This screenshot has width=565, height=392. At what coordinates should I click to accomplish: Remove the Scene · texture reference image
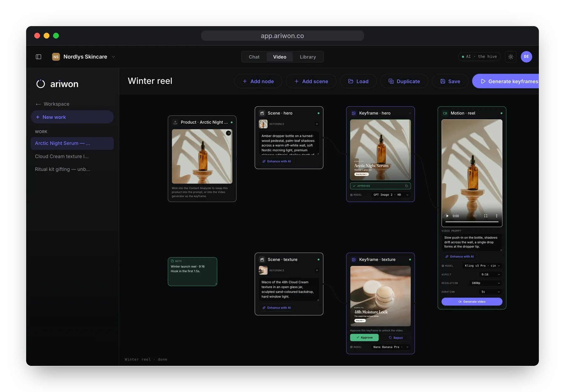317,270
